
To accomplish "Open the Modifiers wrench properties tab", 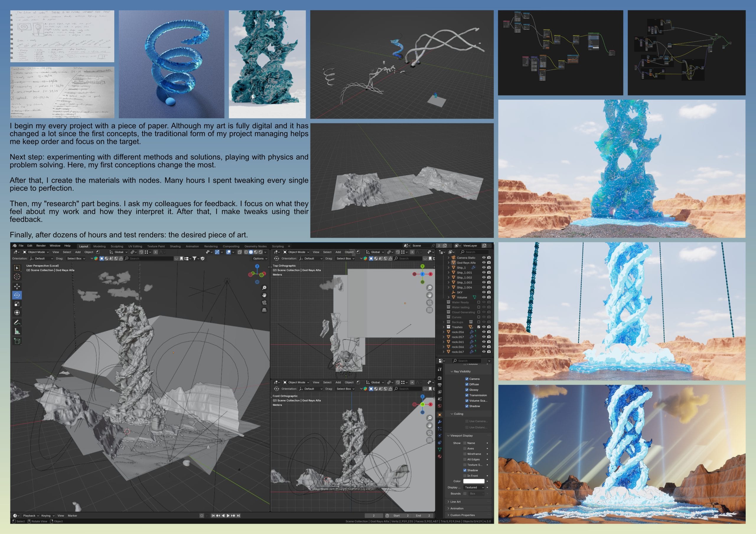I will pyautogui.click(x=440, y=422).
